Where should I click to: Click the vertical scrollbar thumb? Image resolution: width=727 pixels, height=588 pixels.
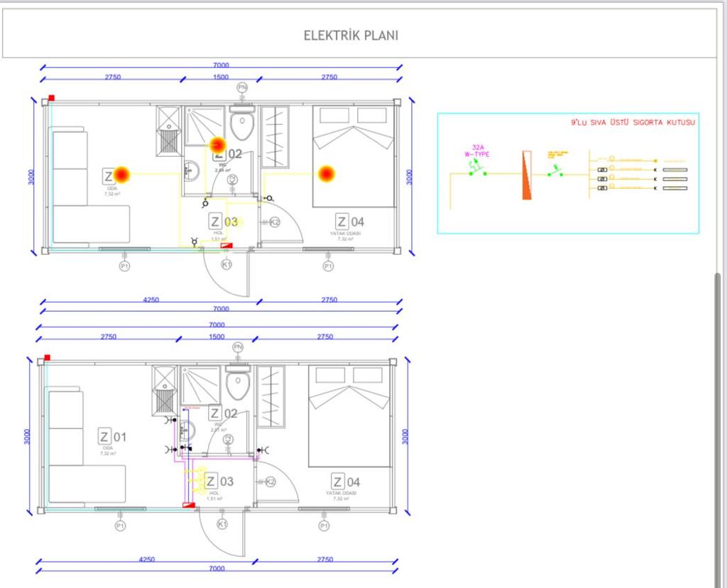click(x=717, y=426)
